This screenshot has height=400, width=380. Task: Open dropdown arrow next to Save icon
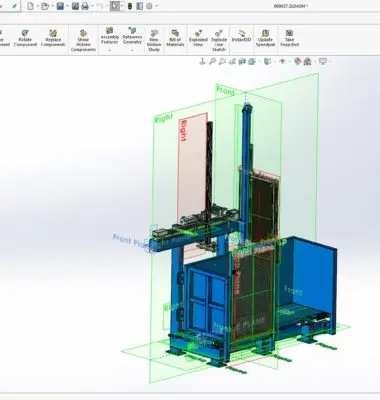click(67, 6)
